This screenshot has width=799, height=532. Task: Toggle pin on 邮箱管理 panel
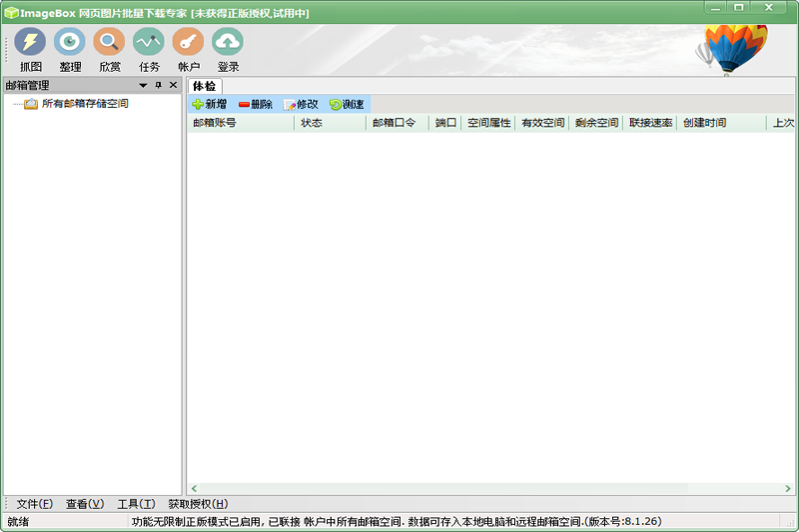(159, 85)
